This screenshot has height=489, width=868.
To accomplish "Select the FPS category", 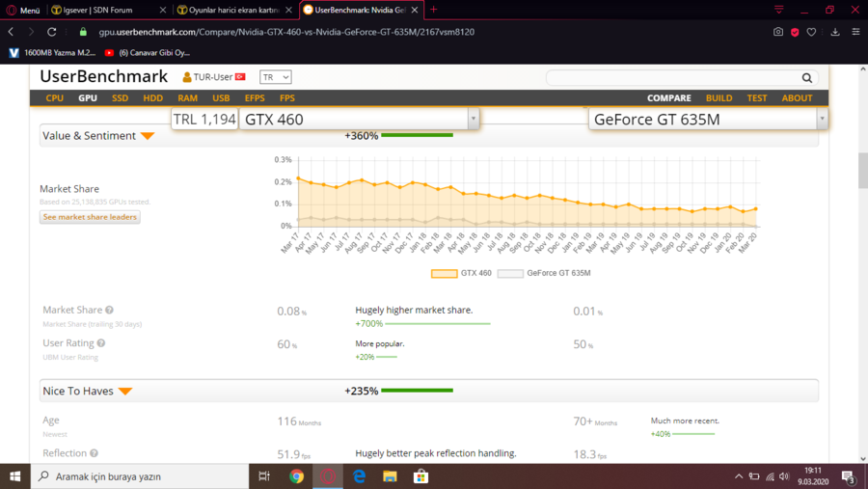I will pos(287,98).
